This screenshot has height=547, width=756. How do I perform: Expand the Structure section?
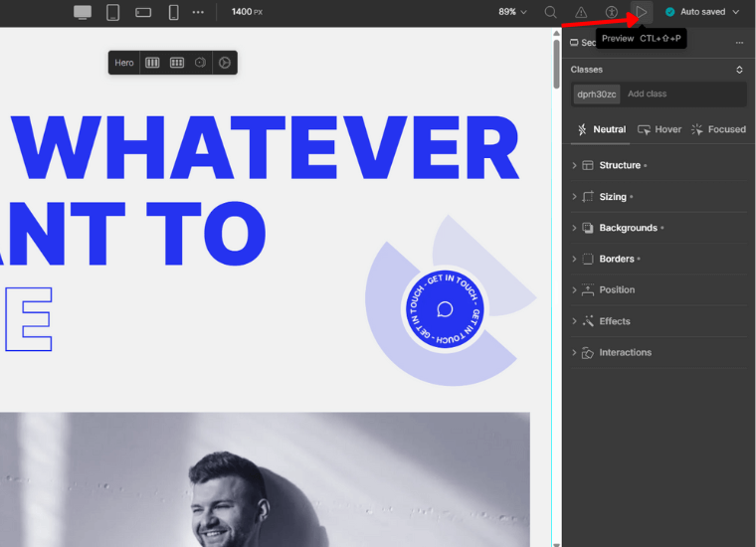[x=659, y=165]
